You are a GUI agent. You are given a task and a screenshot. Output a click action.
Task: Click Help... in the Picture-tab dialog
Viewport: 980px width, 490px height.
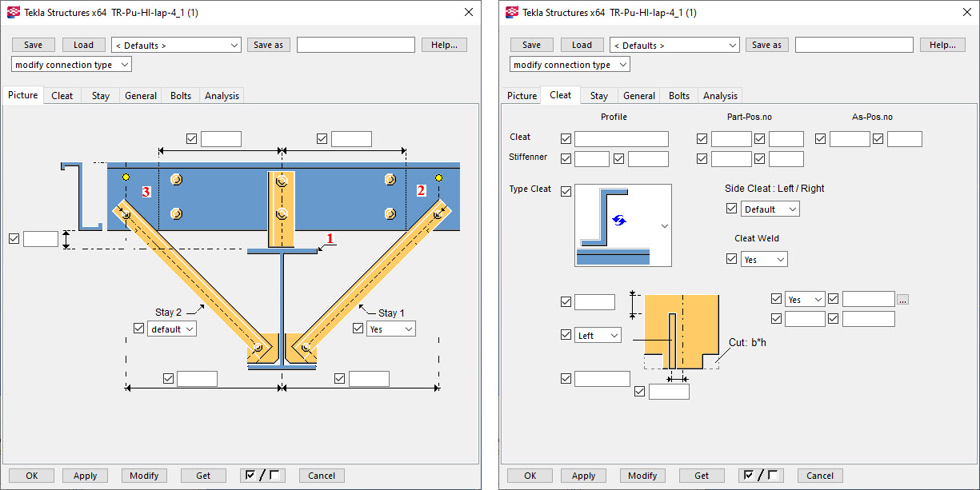[x=445, y=45]
